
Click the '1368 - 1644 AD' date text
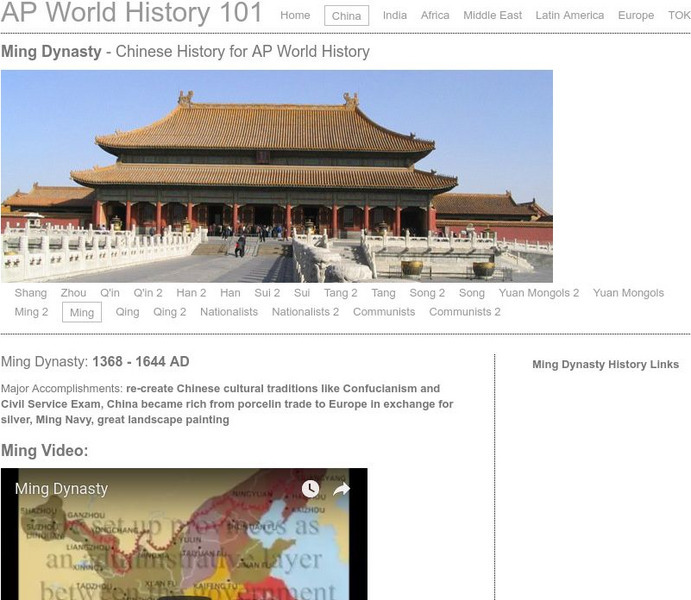[141, 362]
